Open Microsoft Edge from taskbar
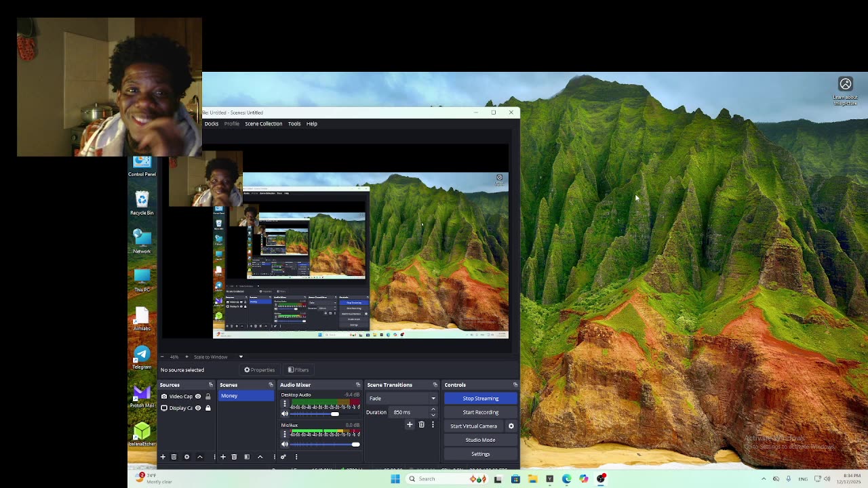This screenshot has width=868, height=488. click(567, 479)
